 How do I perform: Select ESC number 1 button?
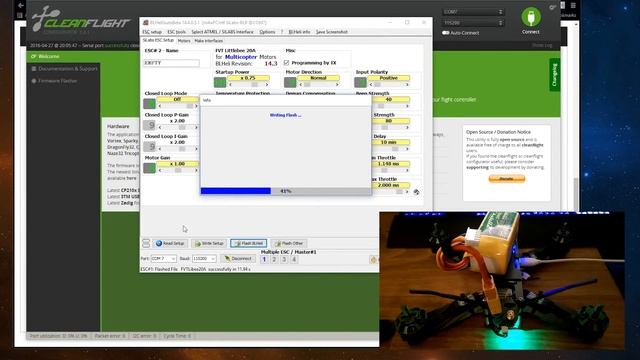264,259
